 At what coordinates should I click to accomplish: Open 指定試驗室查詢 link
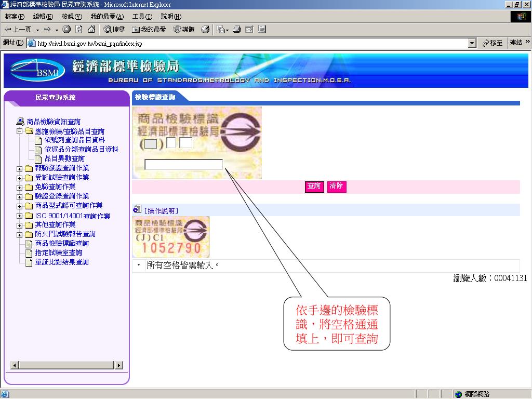[x=58, y=253]
